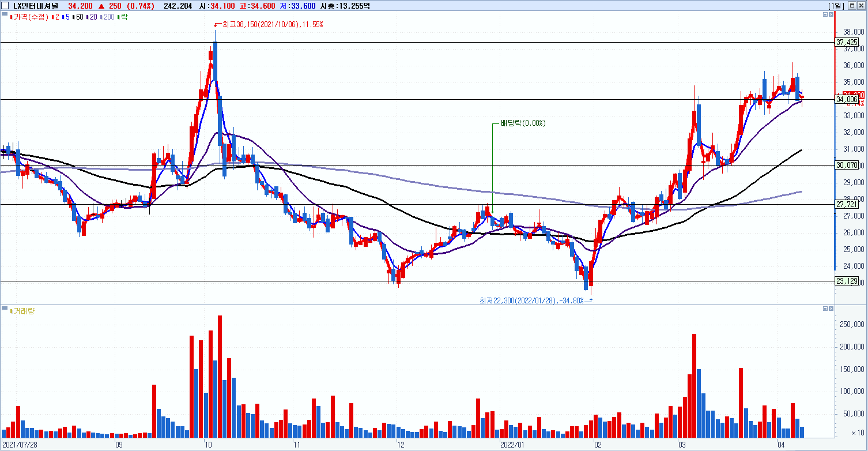Select the 20-day moving average legend
Screen dimensions: 868x451
(91, 17)
